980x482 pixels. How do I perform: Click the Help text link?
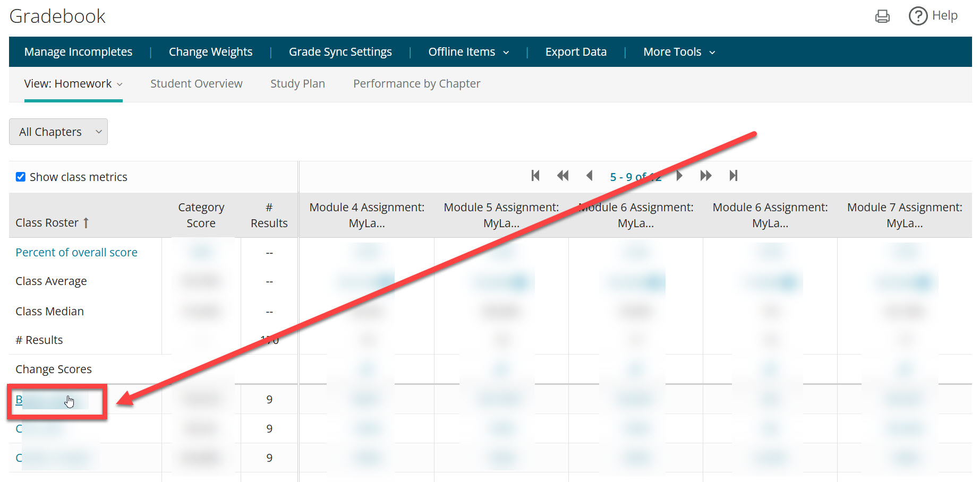pos(945,16)
